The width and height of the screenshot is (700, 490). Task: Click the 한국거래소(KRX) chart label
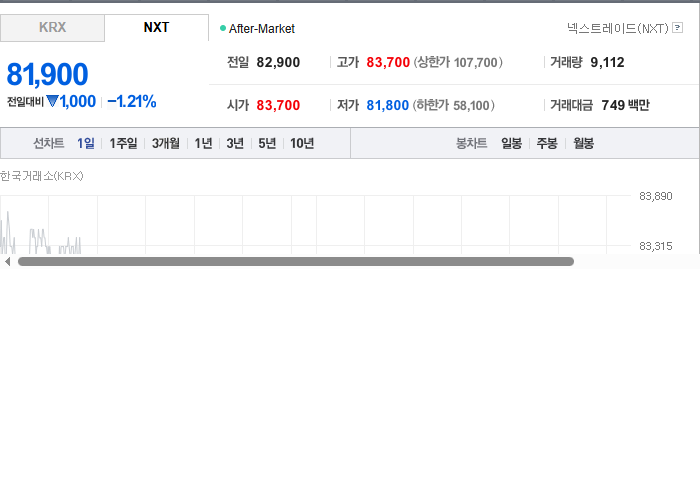pyautogui.click(x=42, y=176)
